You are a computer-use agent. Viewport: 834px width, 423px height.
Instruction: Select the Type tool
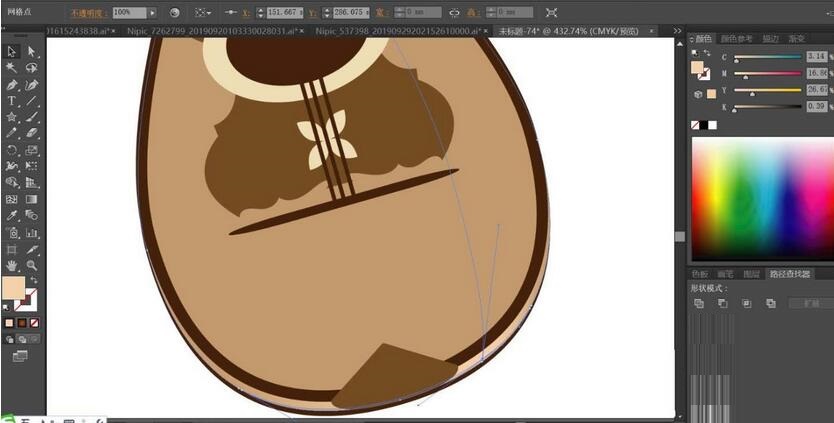click(x=12, y=101)
